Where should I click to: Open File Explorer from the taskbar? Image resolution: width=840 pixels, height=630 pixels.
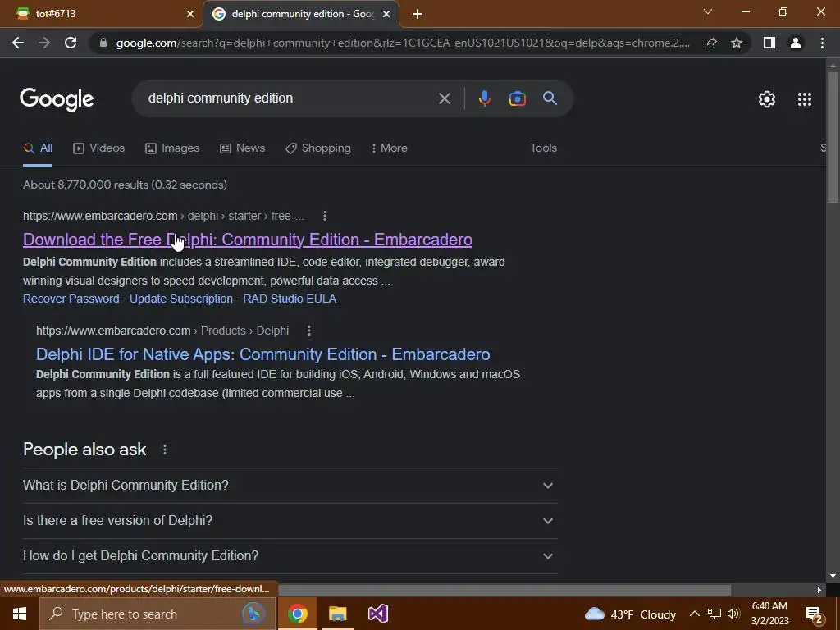tap(337, 614)
